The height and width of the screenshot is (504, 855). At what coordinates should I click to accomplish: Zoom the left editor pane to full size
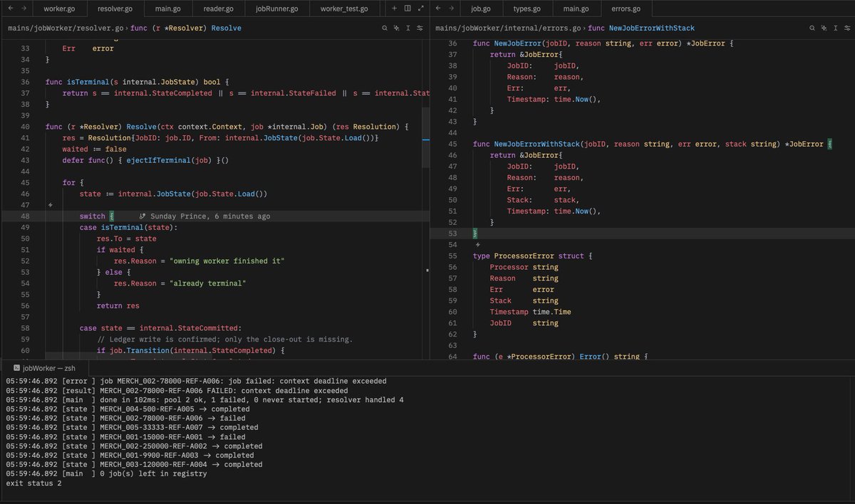420,9
